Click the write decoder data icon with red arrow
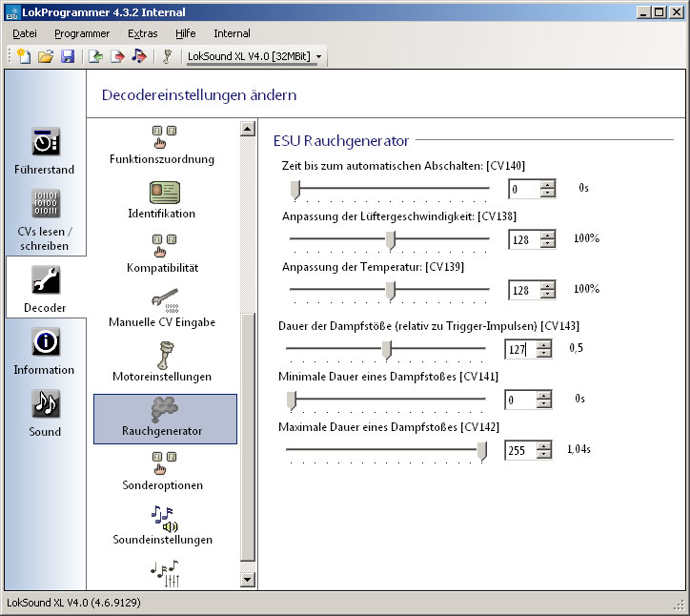This screenshot has height=616, width=690. [x=117, y=56]
